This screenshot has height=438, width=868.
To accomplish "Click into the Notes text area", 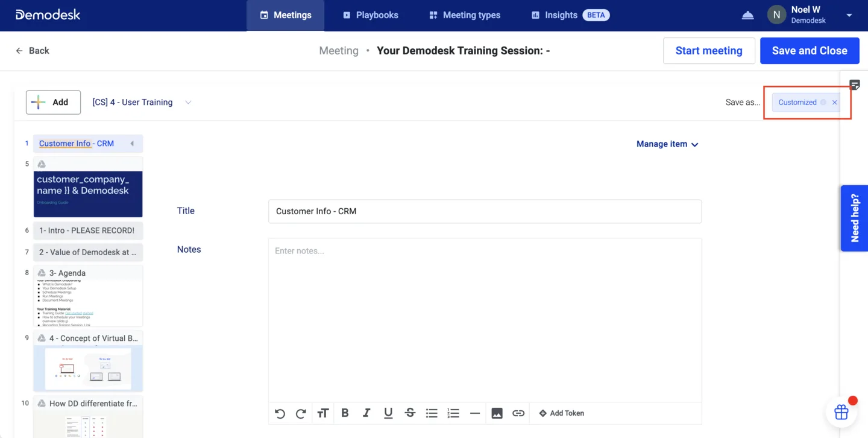I will point(485,320).
